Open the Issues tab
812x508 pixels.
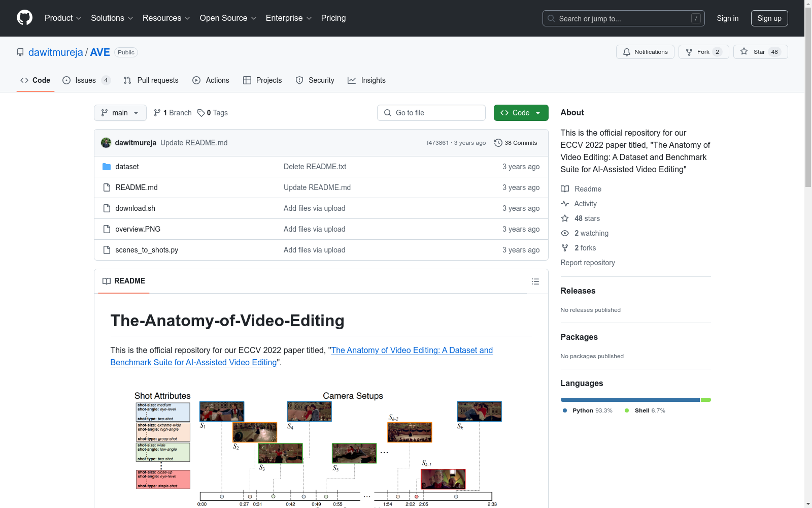[86, 80]
